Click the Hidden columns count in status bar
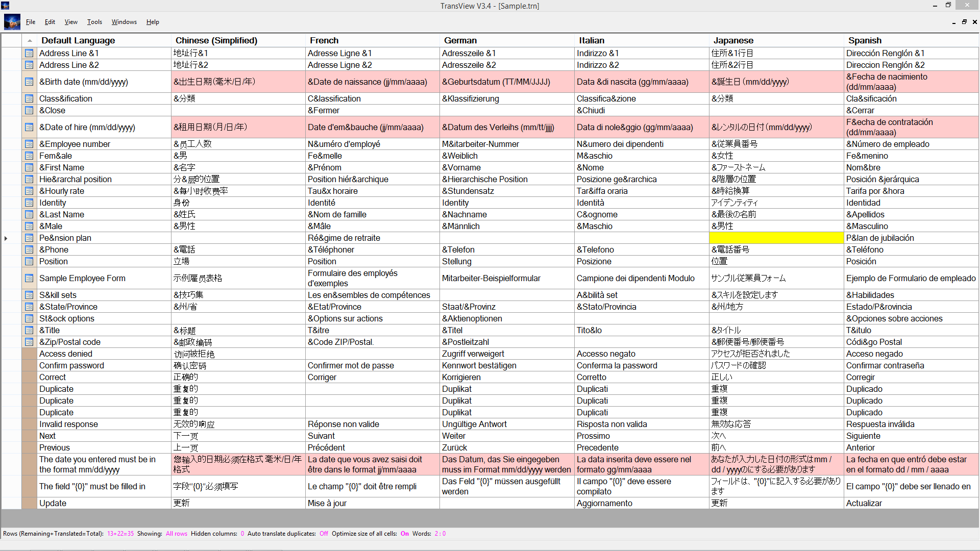The height and width of the screenshot is (551, 980). 242,534
